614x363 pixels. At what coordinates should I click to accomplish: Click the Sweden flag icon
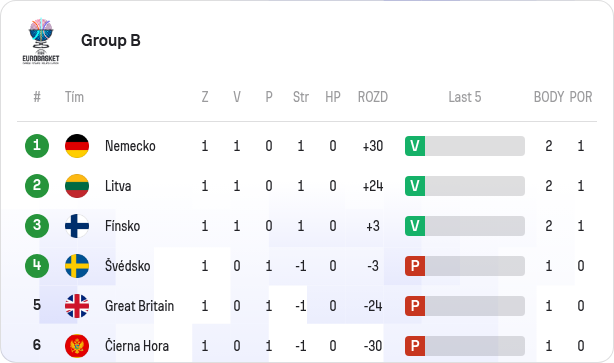77,266
